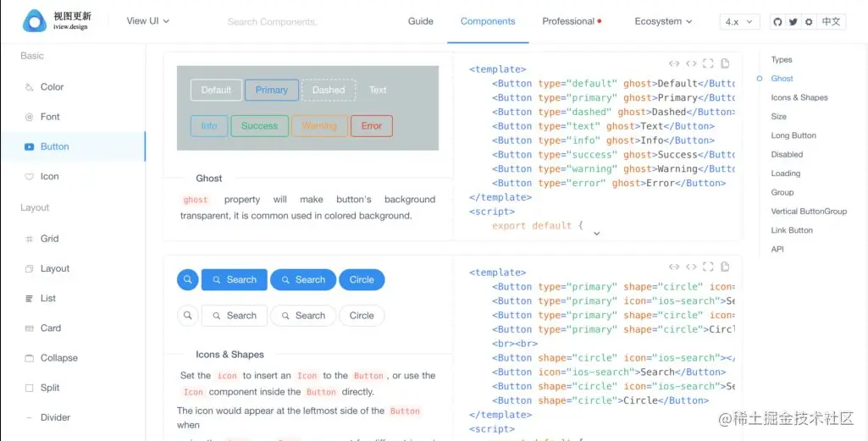Click the blue circular search icon button

pyautogui.click(x=188, y=279)
